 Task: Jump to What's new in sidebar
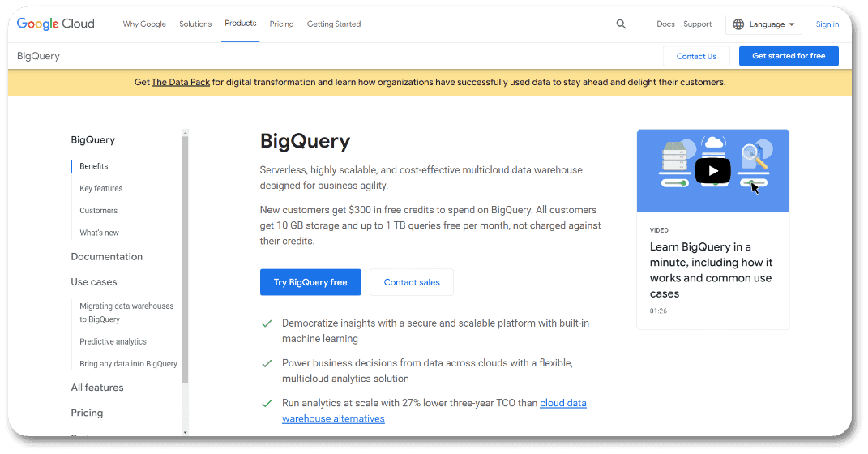click(99, 233)
